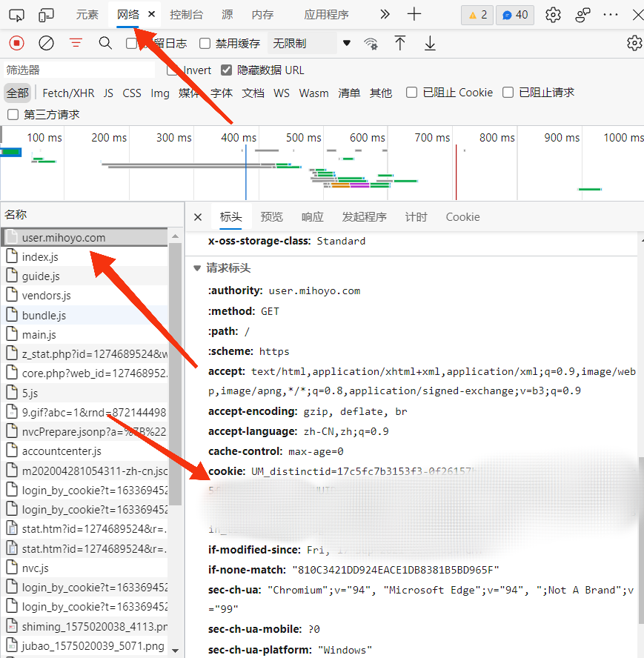The image size is (644, 658).
Task: Switch to the 元素 tab
Action: [x=87, y=15]
